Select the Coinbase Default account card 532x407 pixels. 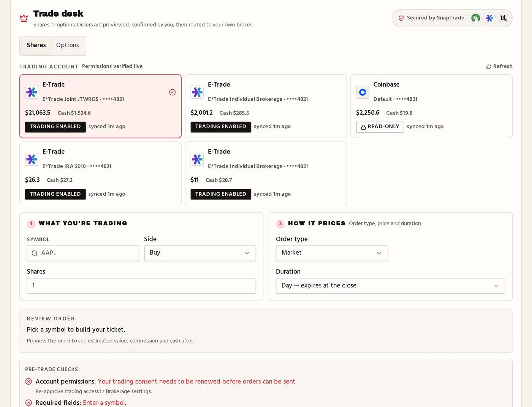(x=431, y=106)
